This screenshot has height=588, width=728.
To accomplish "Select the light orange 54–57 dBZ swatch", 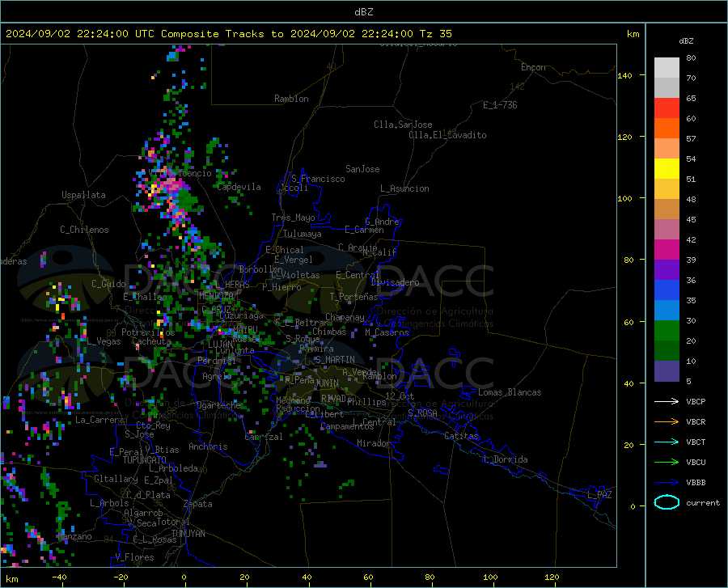I will [667, 149].
